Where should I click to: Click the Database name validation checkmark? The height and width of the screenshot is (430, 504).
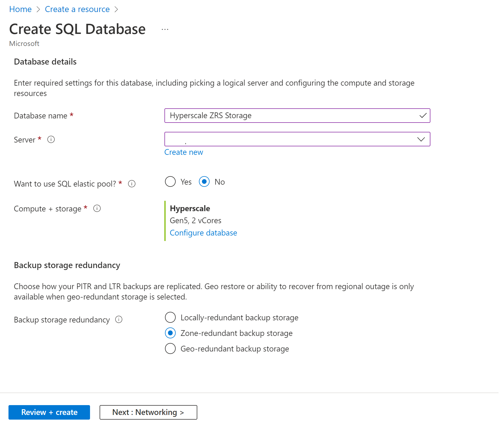point(423,116)
